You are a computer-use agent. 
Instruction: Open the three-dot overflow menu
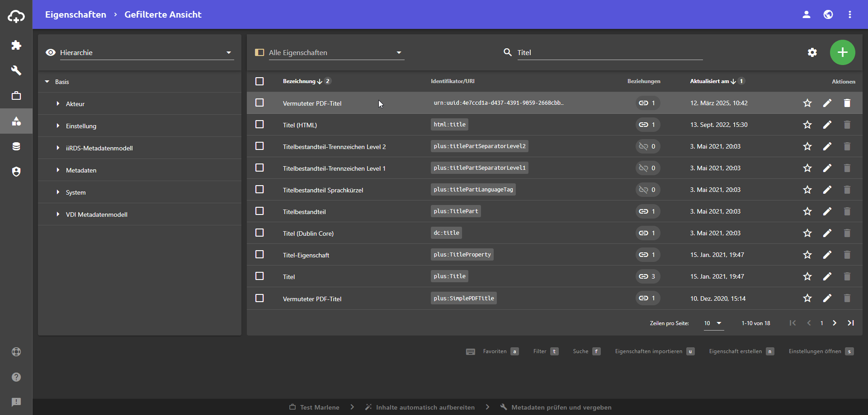pyautogui.click(x=850, y=14)
